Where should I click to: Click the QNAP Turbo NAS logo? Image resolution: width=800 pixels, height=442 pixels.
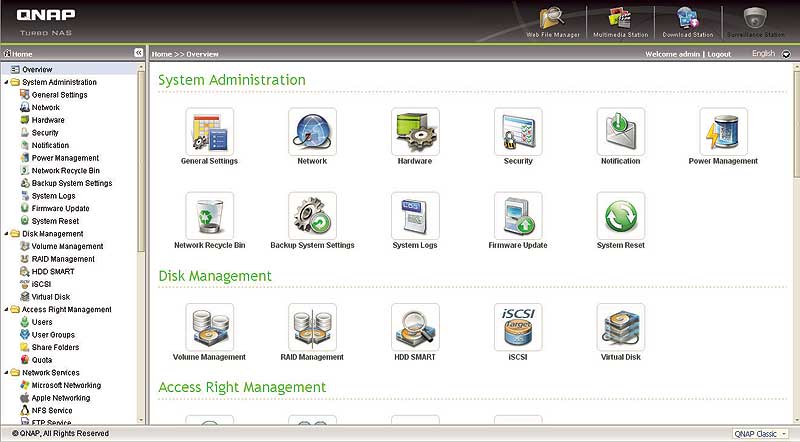46,21
